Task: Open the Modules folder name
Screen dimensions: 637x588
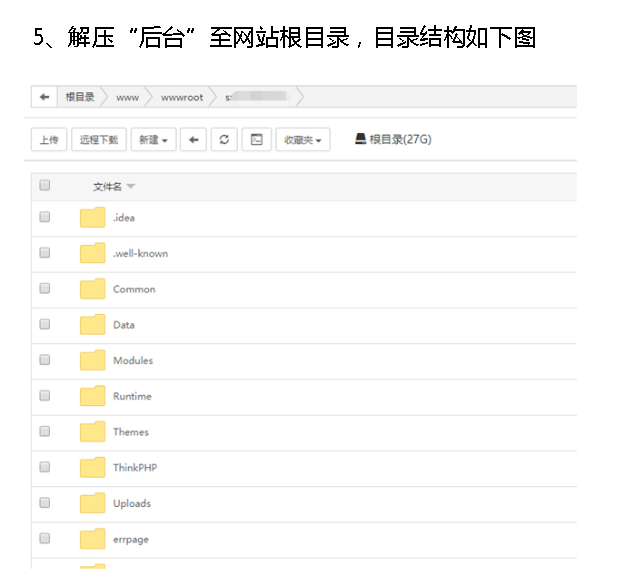Action: tap(133, 360)
